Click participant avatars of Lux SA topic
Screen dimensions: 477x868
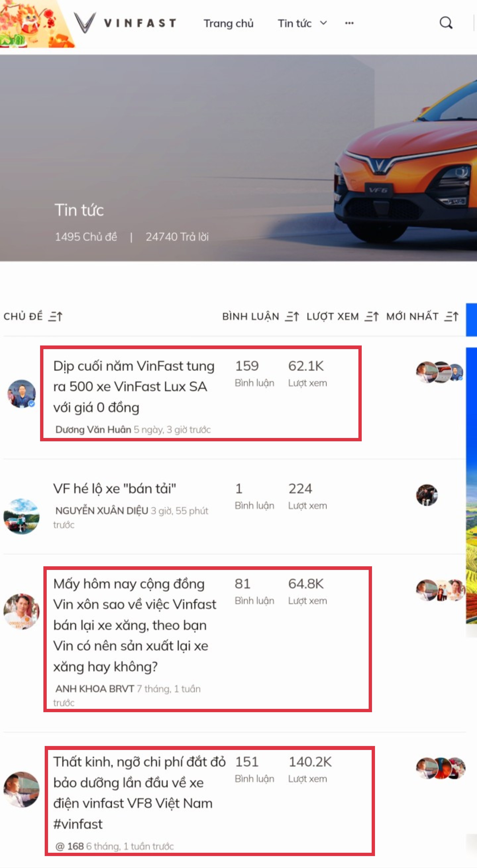pos(440,372)
